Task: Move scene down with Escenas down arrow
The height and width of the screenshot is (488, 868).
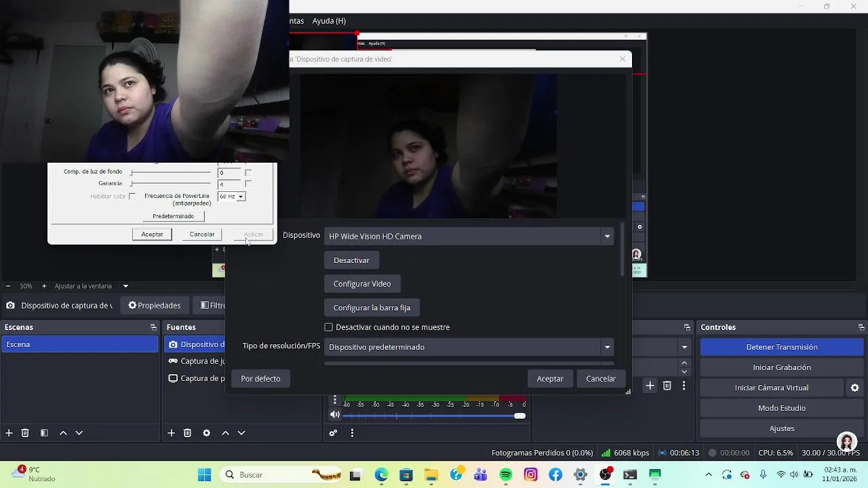Action: [79, 432]
